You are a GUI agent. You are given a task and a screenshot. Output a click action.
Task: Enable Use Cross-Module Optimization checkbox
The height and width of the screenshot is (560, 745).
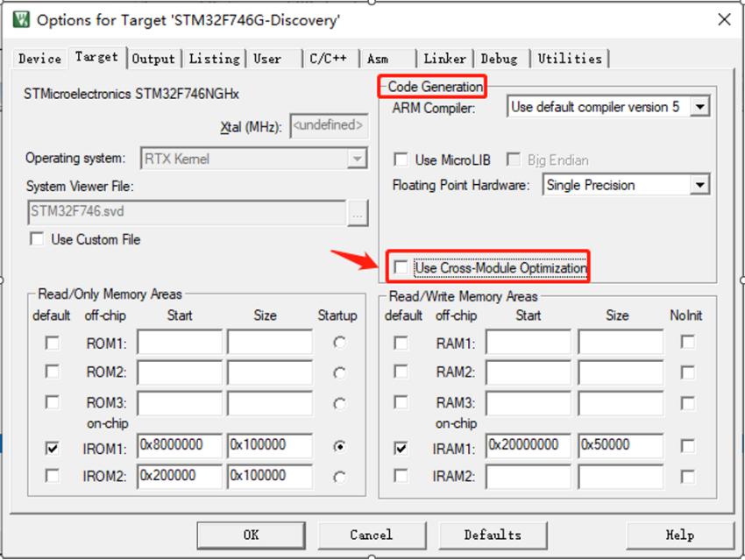401,267
